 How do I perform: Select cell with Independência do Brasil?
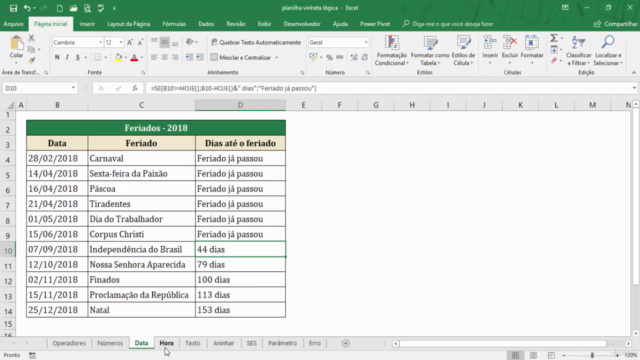[141, 249]
